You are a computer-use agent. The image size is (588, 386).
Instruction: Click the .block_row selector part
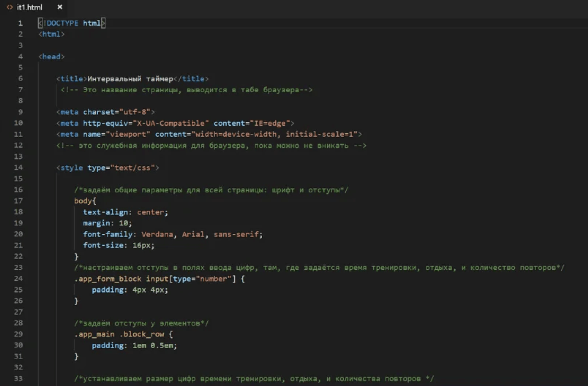click(x=141, y=334)
